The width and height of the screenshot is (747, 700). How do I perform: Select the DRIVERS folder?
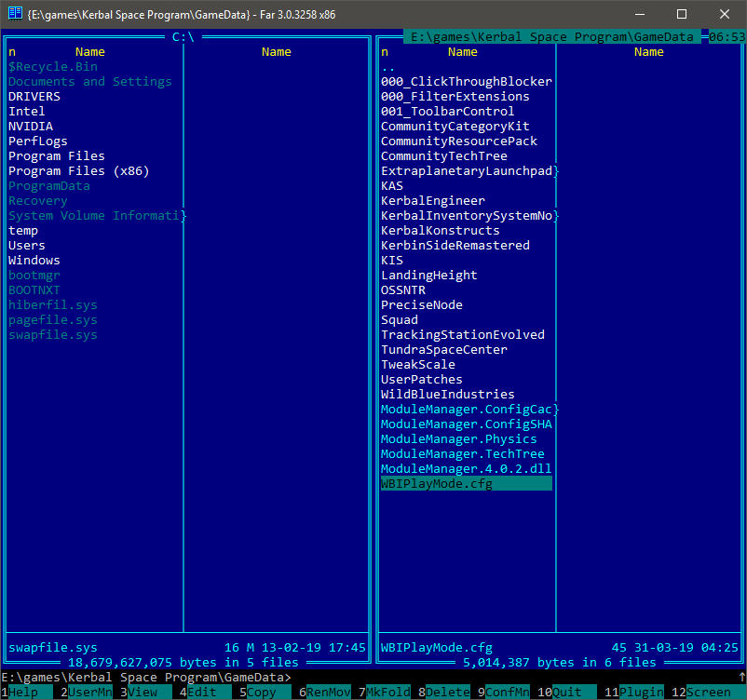34,97
